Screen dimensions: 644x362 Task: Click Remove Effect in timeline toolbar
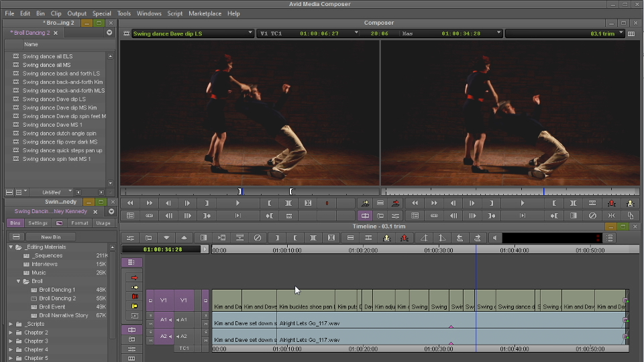click(258, 238)
